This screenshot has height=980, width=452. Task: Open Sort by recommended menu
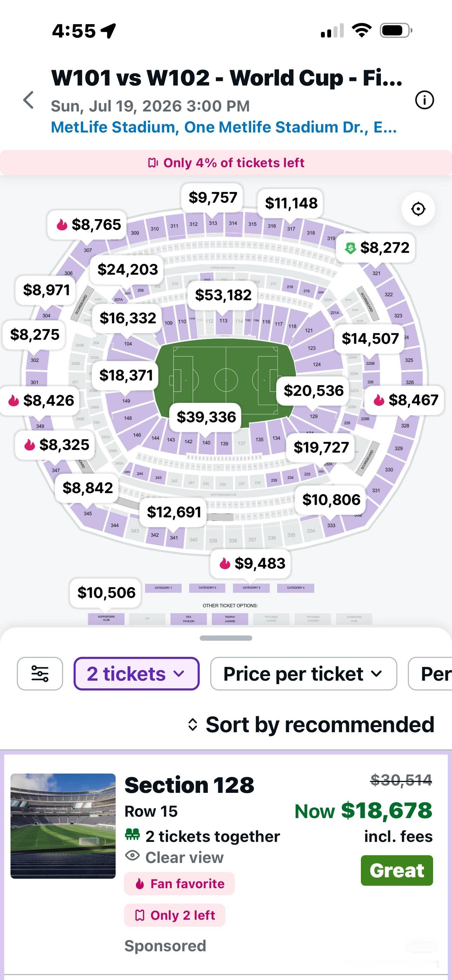(311, 725)
